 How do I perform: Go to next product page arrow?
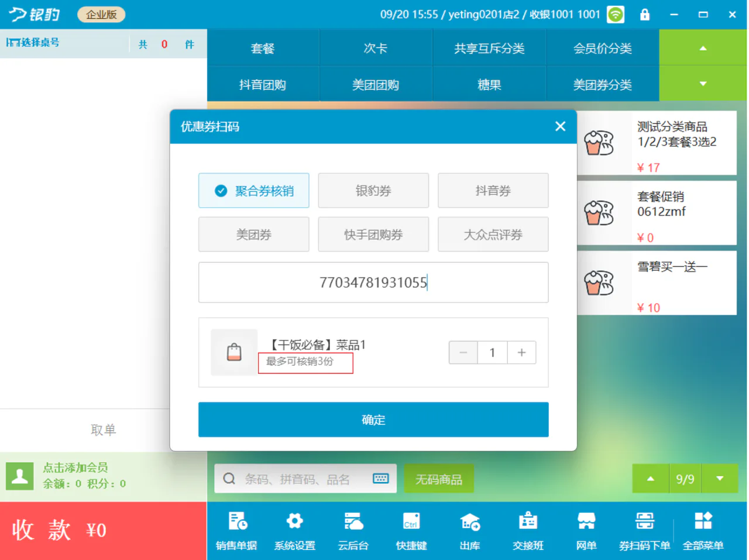point(720,479)
